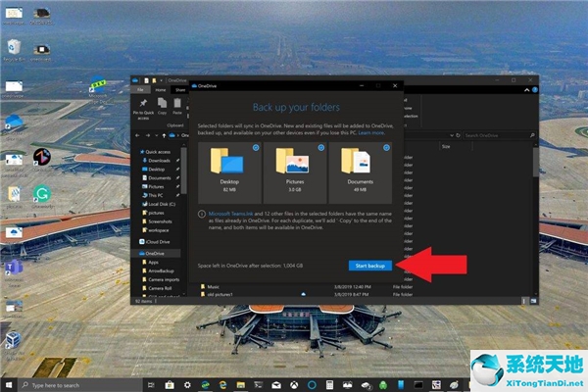Click the Start backup button
Image resolution: width=588 pixels, height=392 pixels.
pos(370,266)
